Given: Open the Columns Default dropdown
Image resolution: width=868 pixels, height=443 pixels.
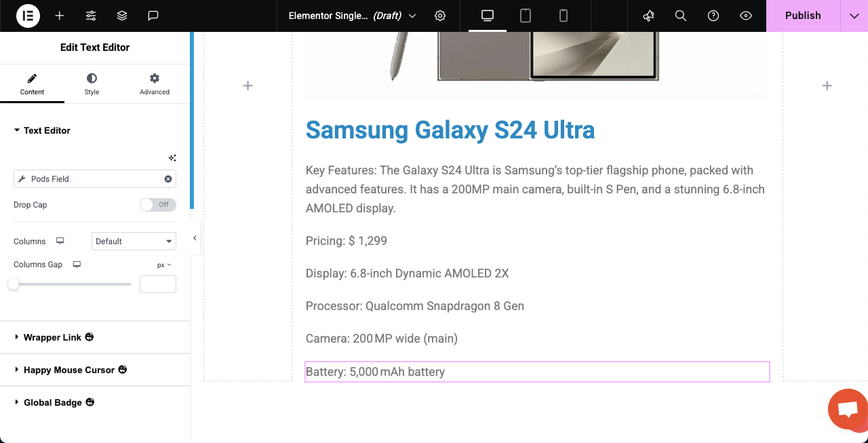Looking at the screenshot, I should [134, 242].
